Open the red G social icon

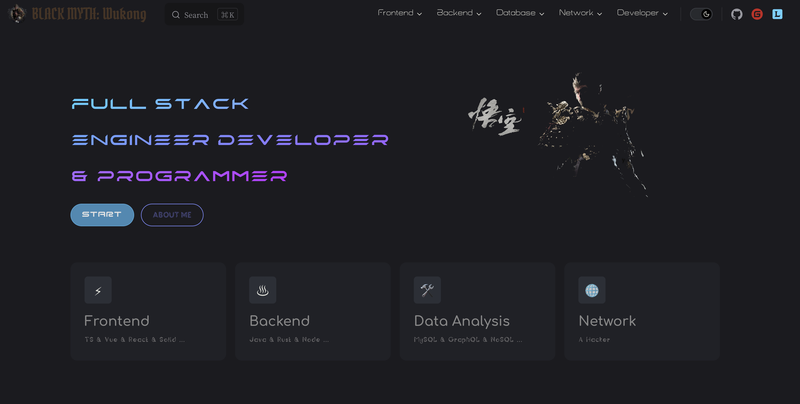[x=757, y=14]
